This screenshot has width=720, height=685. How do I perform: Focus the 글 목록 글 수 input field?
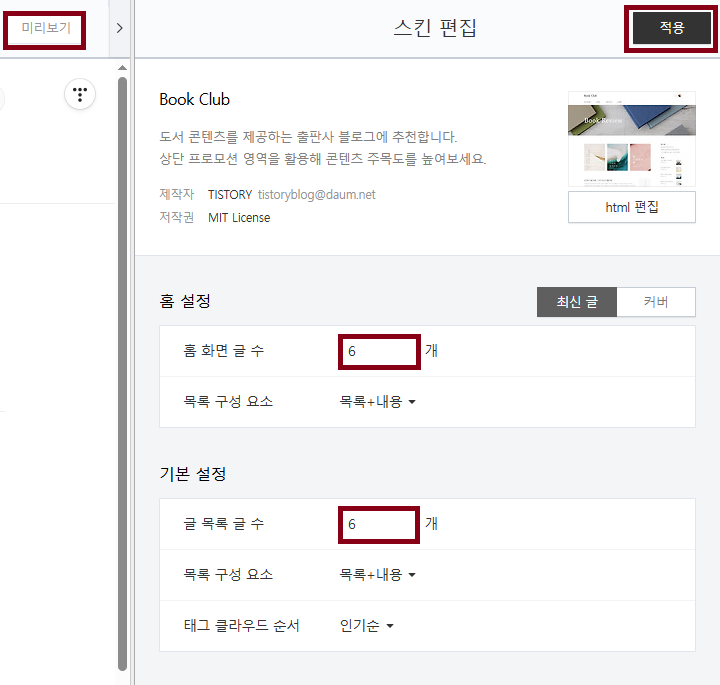pyautogui.click(x=379, y=524)
